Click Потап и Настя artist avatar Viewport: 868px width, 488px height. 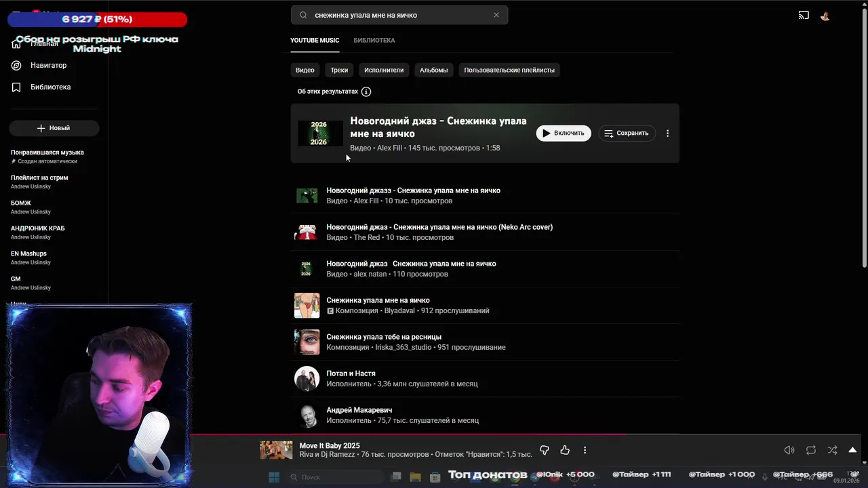(x=307, y=379)
